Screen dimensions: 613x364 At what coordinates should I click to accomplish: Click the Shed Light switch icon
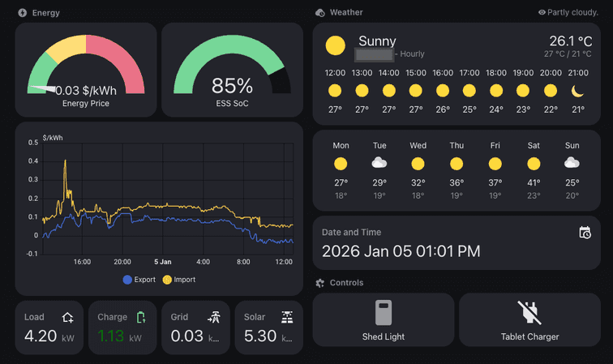click(384, 313)
